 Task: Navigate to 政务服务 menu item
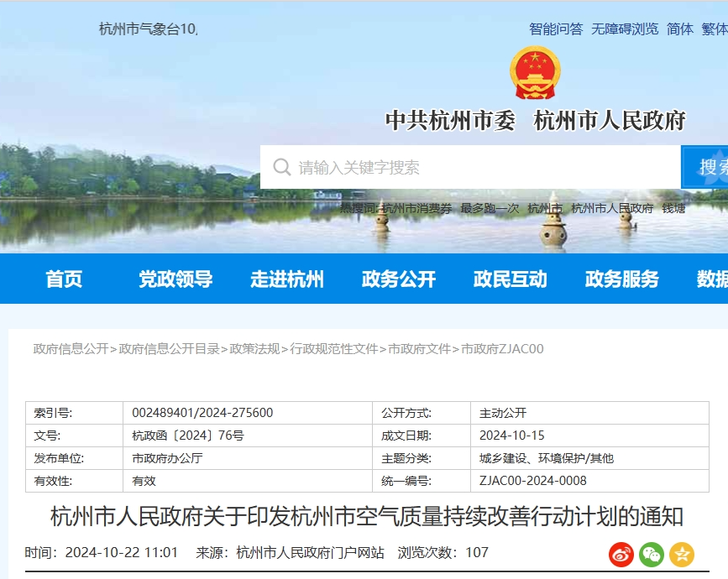click(x=622, y=279)
